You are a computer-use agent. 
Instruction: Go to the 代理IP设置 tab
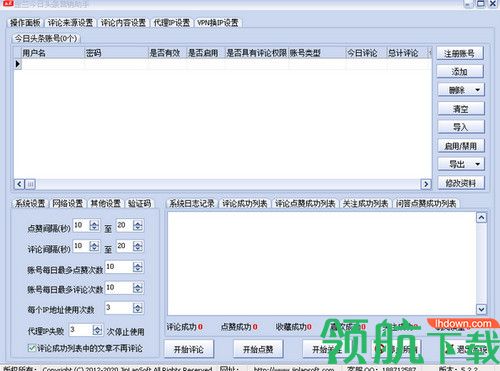pyautogui.click(x=172, y=23)
